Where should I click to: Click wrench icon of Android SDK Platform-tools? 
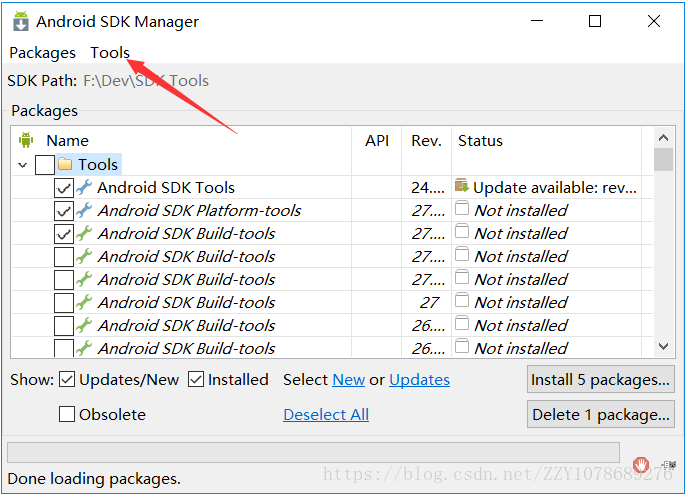(x=84, y=211)
